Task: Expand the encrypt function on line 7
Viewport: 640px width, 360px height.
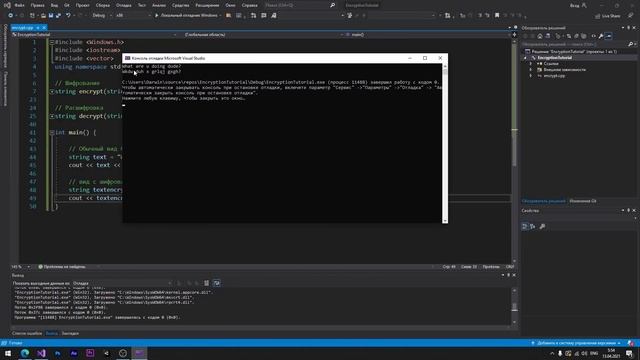Action: [52, 91]
